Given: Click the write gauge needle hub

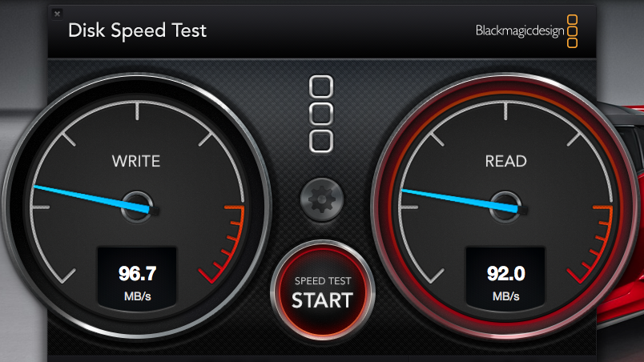Looking at the screenshot, I should [x=137, y=207].
